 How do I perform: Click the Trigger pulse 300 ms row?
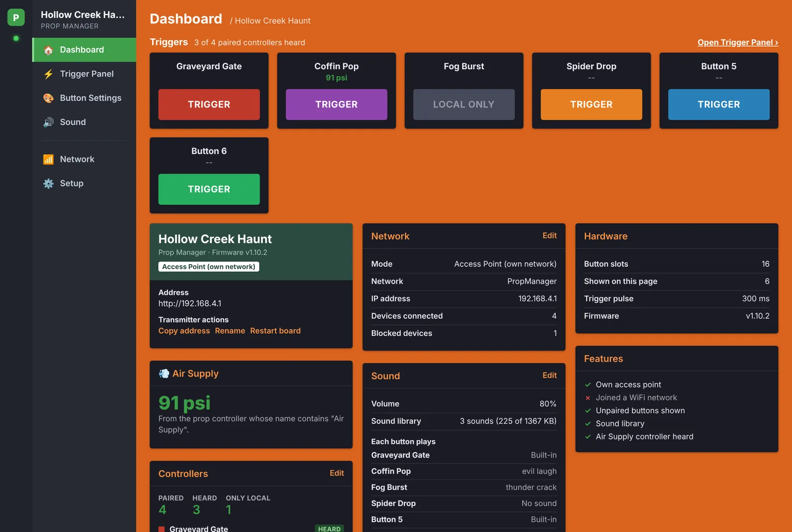677,299
